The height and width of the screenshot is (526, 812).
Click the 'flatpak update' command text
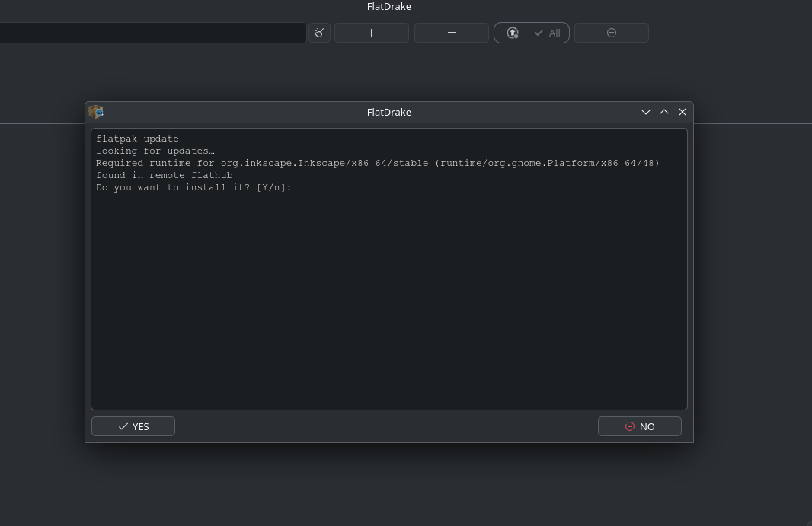[137, 139]
